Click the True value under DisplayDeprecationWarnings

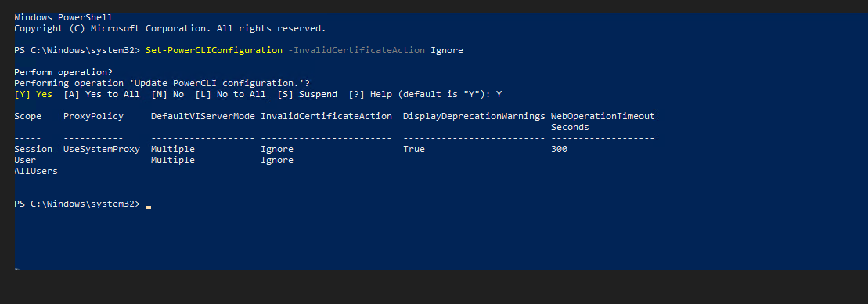(x=414, y=149)
